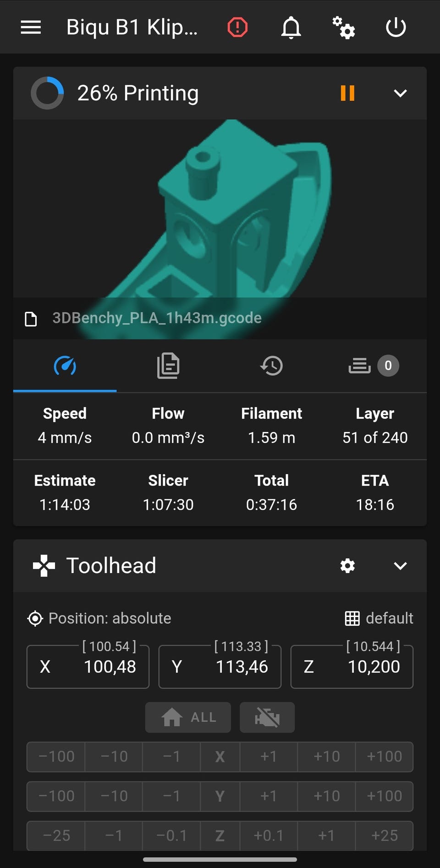Open the hamburger navigation menu
The height and width of the screenshot is (868, 440).
tap(31, 27)
